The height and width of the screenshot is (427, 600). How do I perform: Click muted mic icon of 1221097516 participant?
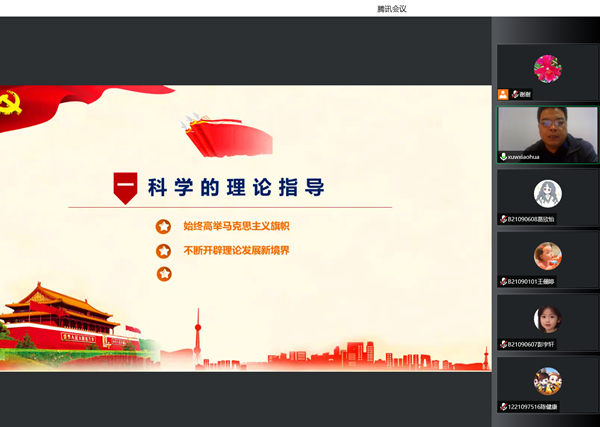click(x=503, y=407)
